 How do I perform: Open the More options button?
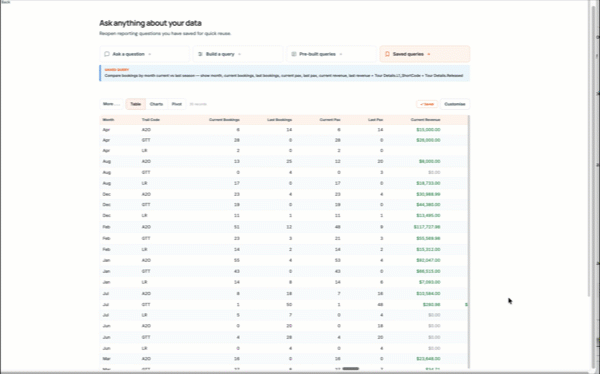tap(111, 104)
